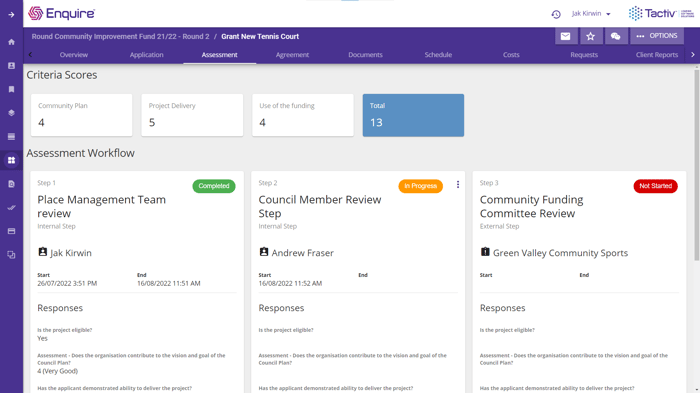Move tabs left with the chevron
This screenshot has width=700, height=393.
[30, 54]
